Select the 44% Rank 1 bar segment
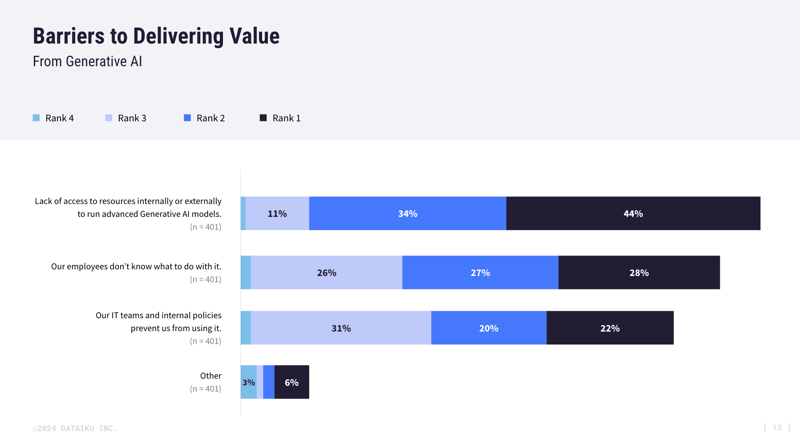 coord(633,213)
